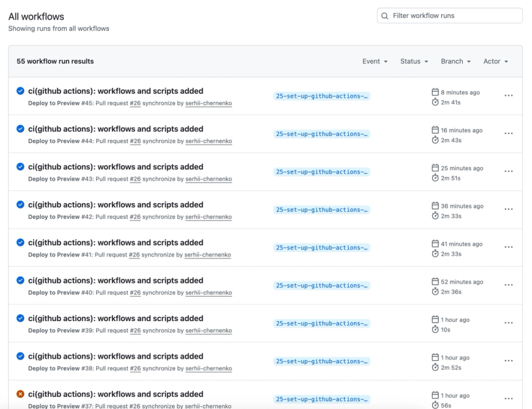Viewport: 532px width, 409px height.
Task: Open options menu for run #41
Action: [509, 248]
